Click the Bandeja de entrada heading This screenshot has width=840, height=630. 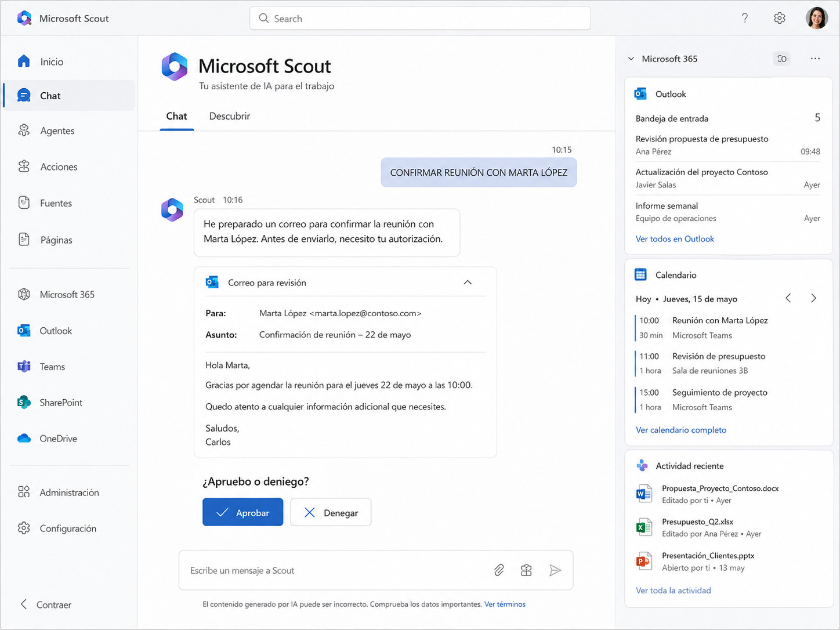point(672,118)
